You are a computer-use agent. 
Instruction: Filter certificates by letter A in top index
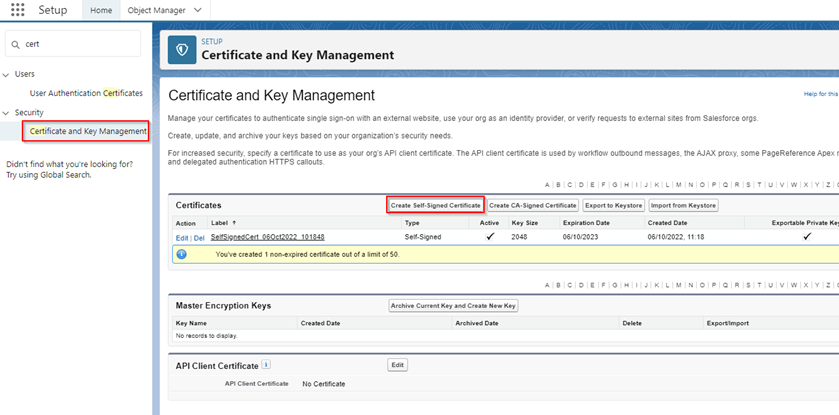point(547,185)
